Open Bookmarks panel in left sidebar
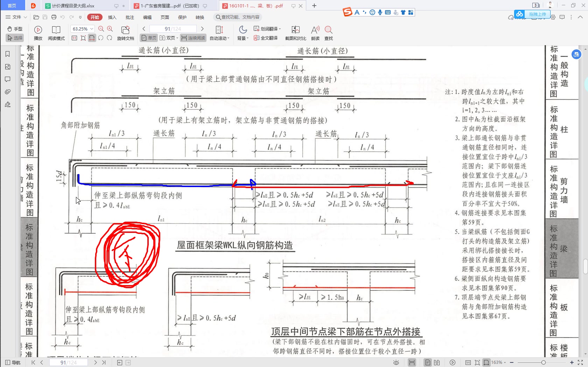 click(8, 54)
